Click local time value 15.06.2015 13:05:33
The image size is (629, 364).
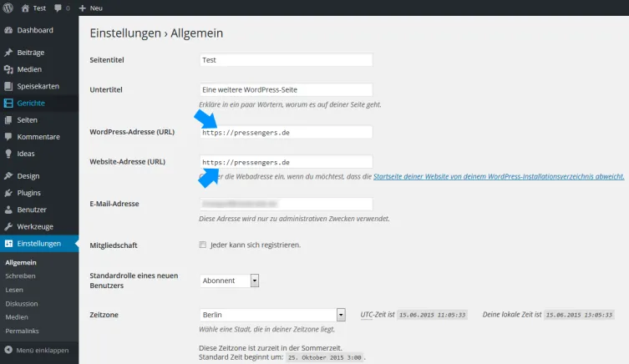tap(579, 315)
